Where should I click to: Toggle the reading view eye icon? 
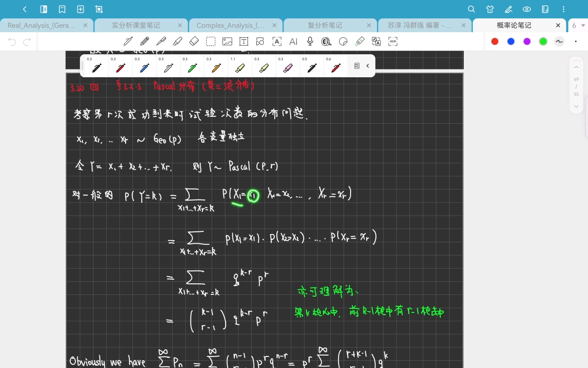pyautogui.click(x=527, y=9)
